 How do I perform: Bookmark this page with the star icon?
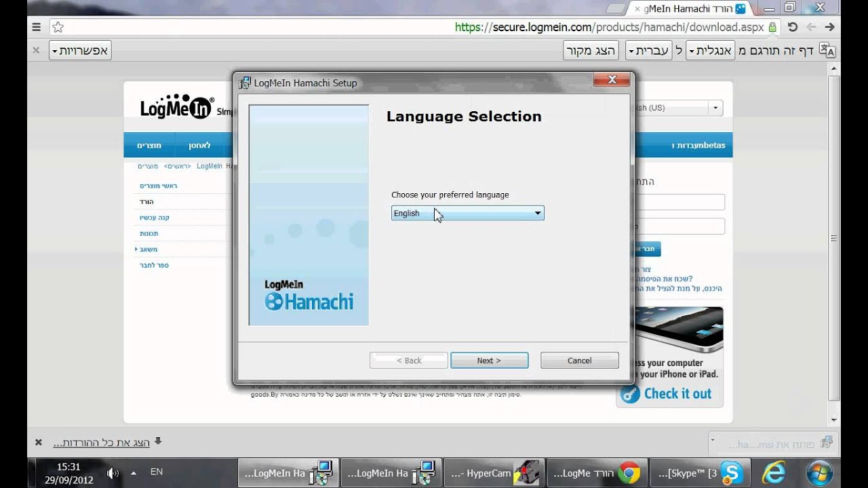click(58, 27)
